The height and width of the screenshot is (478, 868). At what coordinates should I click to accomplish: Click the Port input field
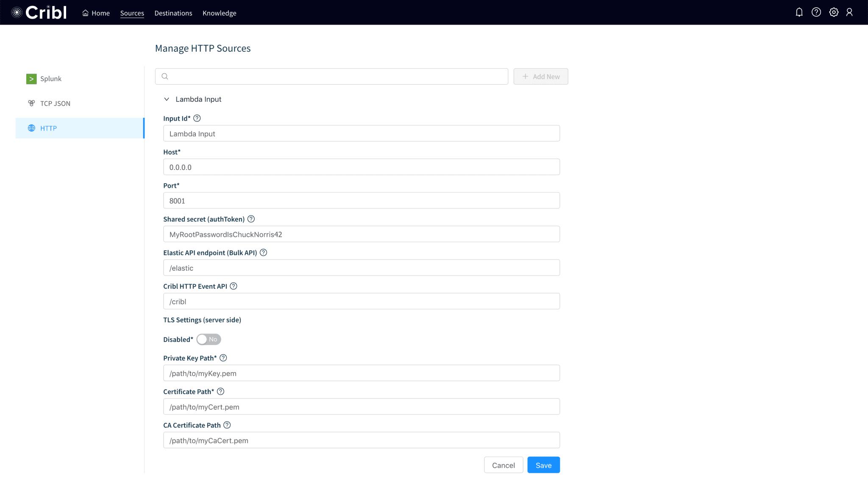point(361,201)
